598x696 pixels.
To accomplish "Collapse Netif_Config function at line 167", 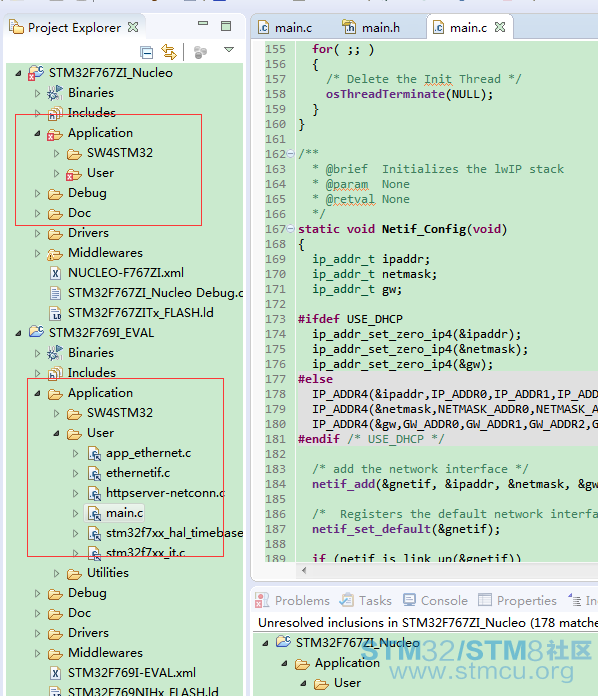I will click(290, 229).
